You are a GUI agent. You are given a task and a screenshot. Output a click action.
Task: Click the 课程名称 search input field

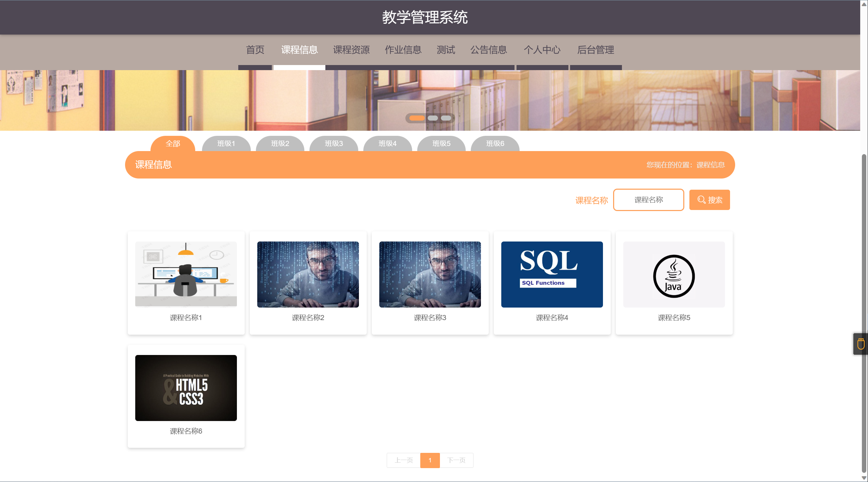pos(648,200)
